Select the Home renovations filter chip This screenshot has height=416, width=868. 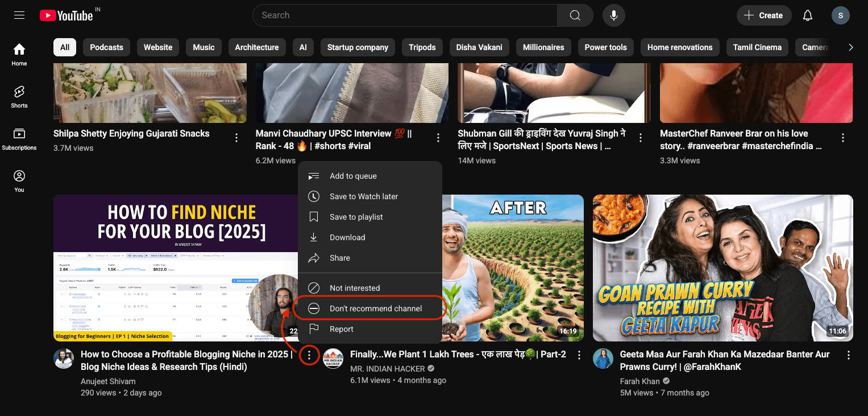[x=680, y=47]
